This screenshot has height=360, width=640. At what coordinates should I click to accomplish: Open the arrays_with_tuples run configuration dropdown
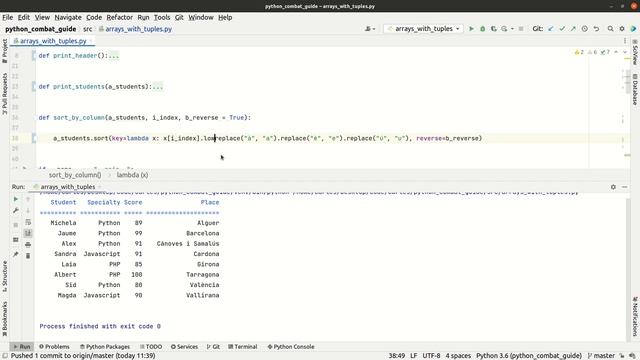coord(423,29)
